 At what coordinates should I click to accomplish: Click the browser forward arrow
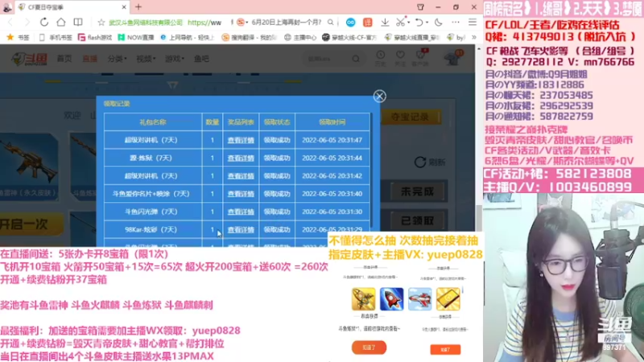[x=27, y=23]
